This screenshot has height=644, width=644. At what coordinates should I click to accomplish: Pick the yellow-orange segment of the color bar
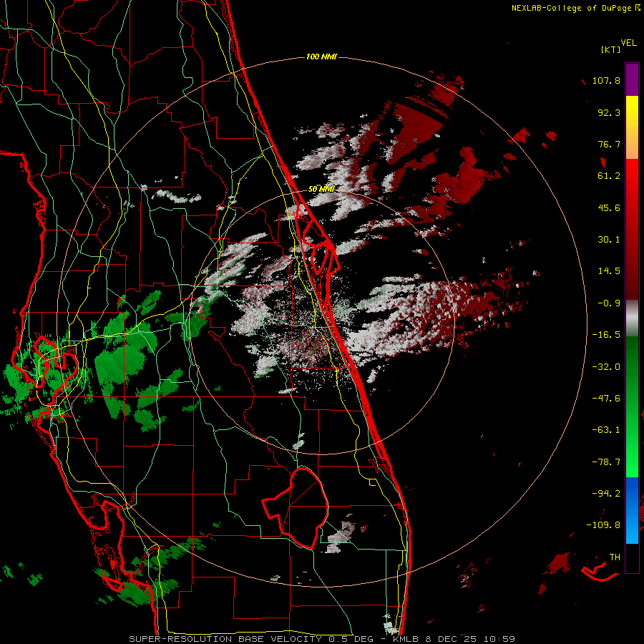[x=632, y=127]
